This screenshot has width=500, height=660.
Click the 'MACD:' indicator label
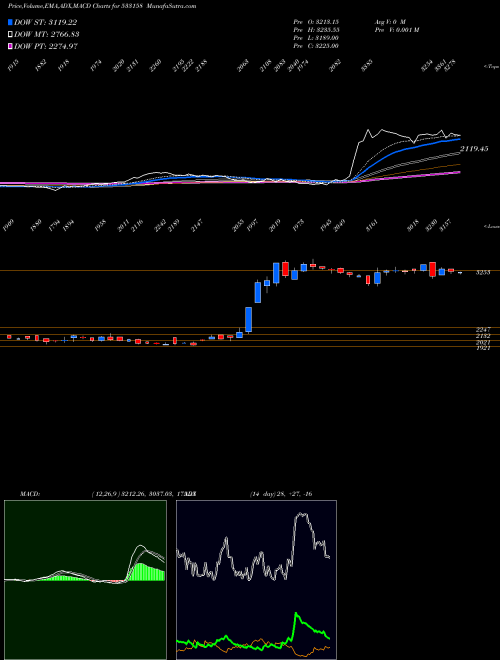(30, 494)
